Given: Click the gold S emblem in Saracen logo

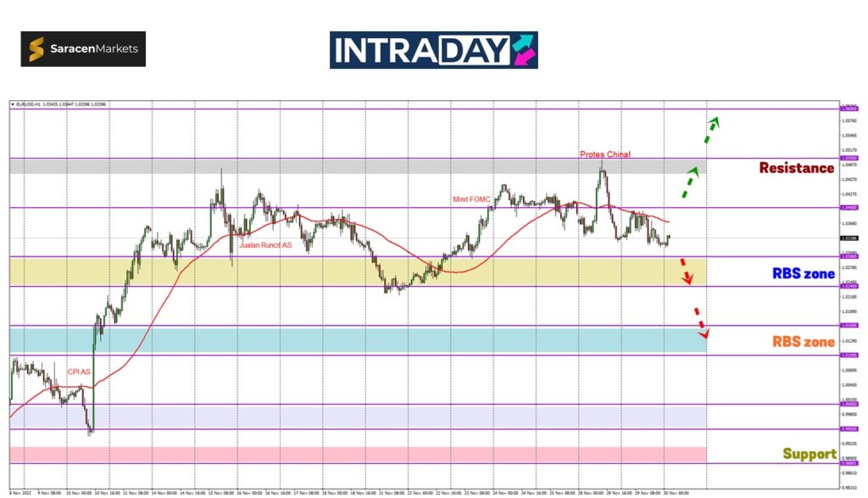Looking at the screenshot, I should [37, 49].
